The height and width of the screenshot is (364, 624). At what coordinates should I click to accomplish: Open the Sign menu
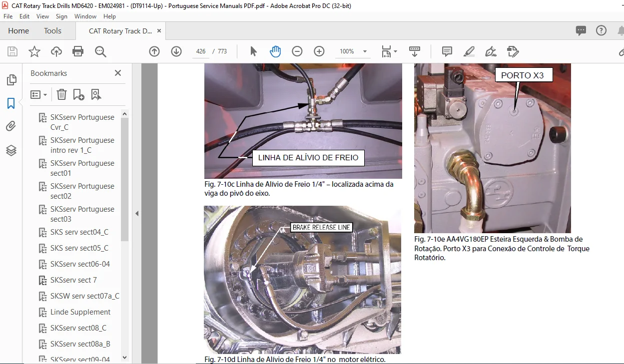coord(61,16)
